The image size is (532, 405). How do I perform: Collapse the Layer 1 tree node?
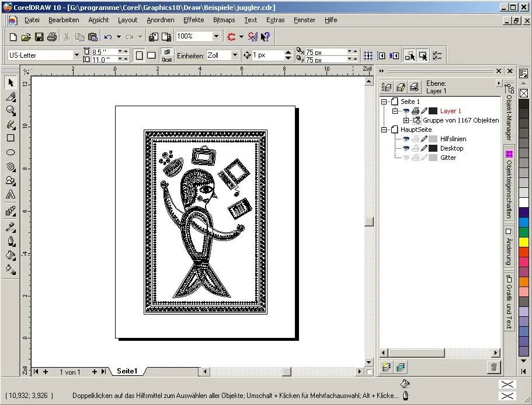click(395, 111)
